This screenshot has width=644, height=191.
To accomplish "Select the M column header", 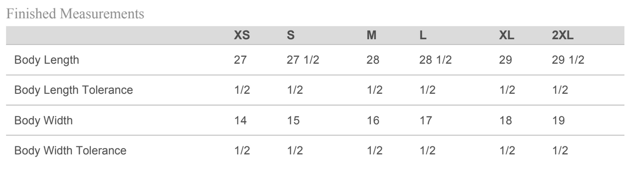I will click(x=371, y=36).
